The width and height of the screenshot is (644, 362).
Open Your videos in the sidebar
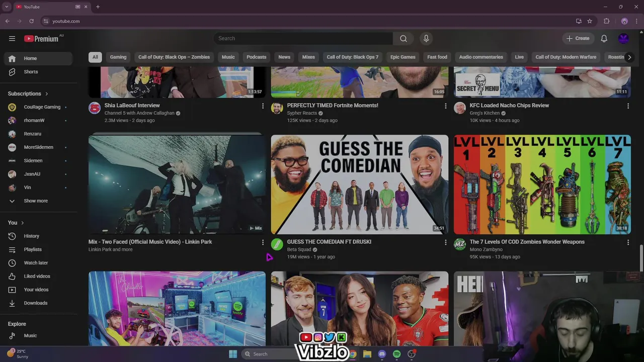tap(38, 290)
